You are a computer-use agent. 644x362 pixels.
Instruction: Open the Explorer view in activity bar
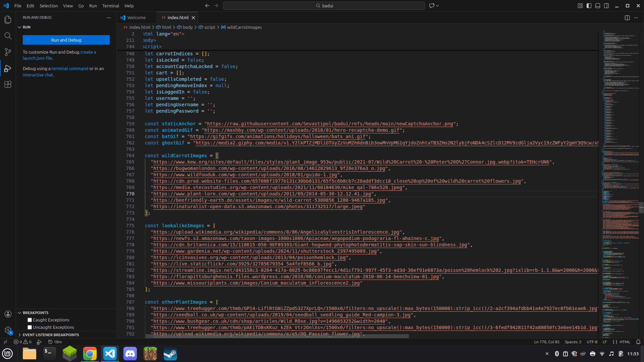(x=8, y=20)
